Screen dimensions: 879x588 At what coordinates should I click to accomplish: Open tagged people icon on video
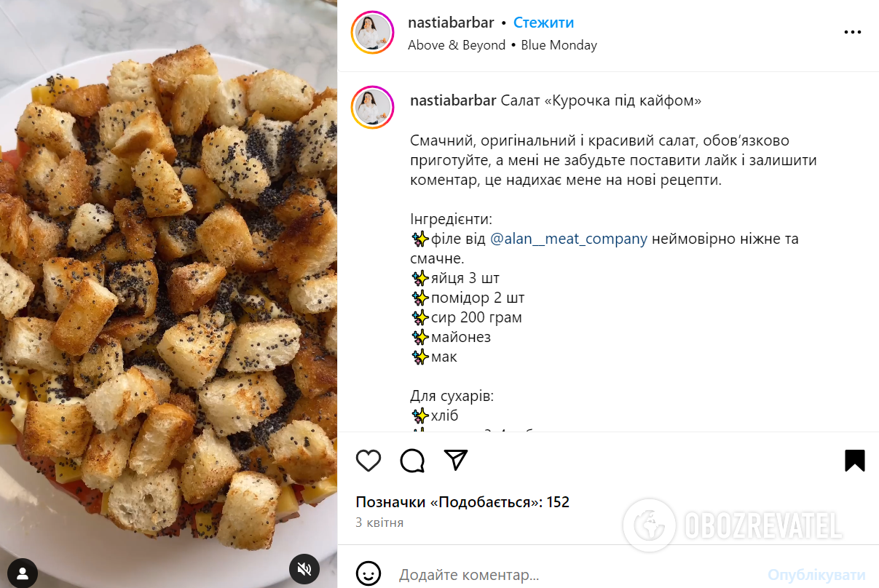coord(23,573)
